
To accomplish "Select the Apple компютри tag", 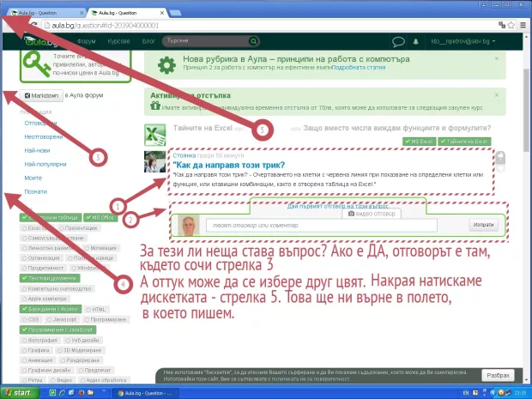I will pyautogui.click(x=44, y=299).
